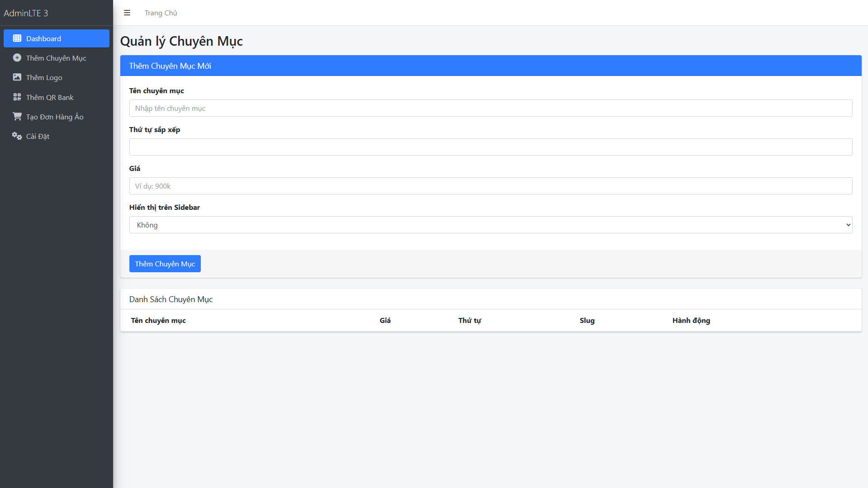Viewport: 868px width, 488px height.
Task: Open the Trang Chủ link
Action: tap(161, 13)
